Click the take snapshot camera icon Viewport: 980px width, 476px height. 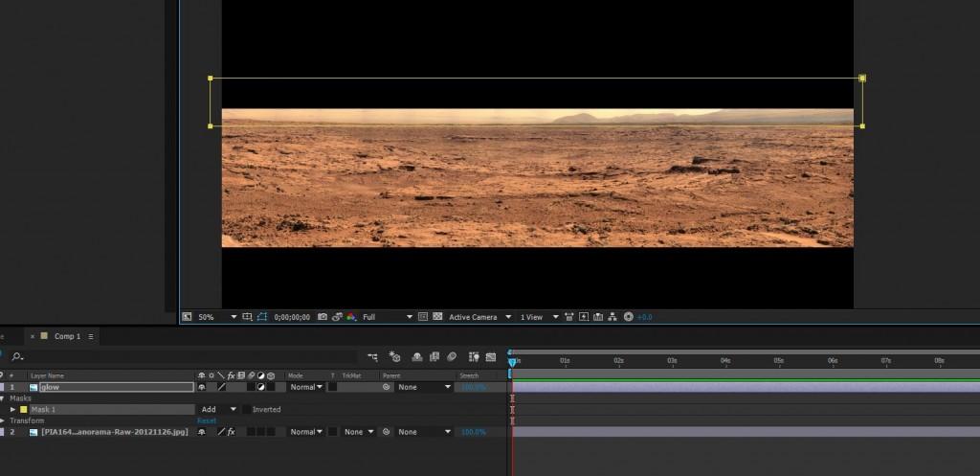pyautogui.click(x=323, y=317)
